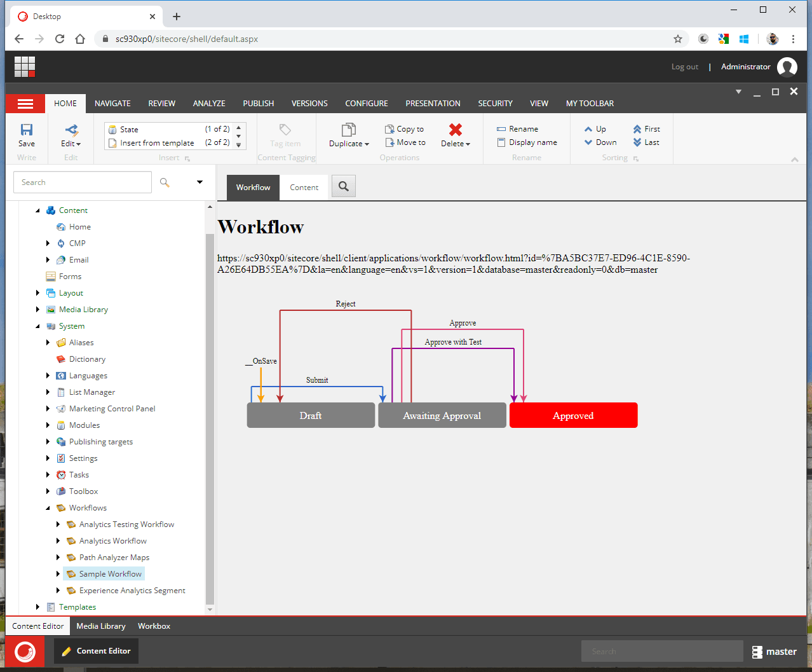This screenshot has width=812, height=672.
Task: Click the master database icon in the status bar
Action: 757,651
